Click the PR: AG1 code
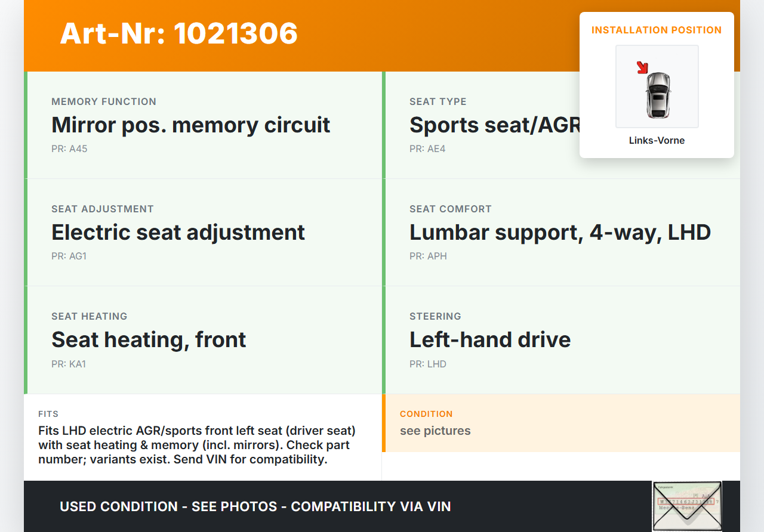764x532 pixels. pos(69,256)
